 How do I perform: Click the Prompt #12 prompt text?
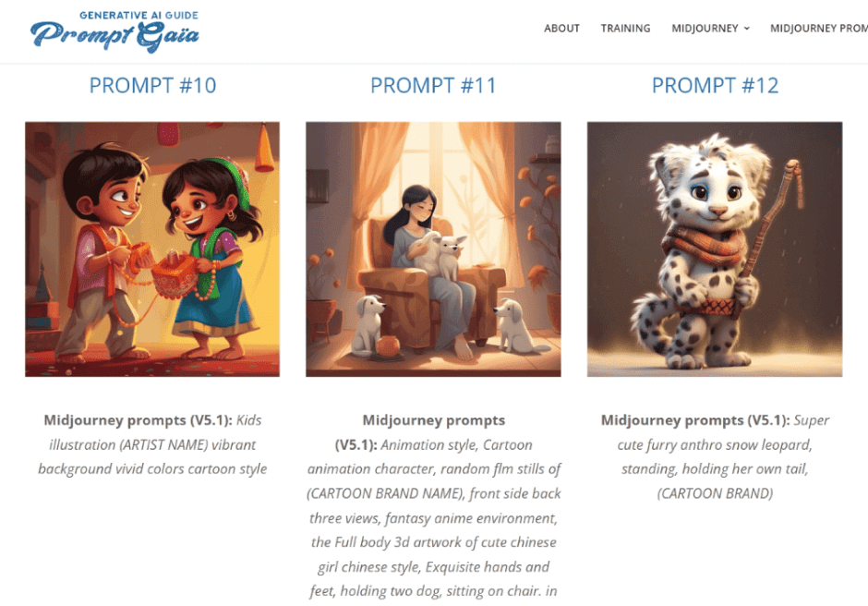coord(715,456)
